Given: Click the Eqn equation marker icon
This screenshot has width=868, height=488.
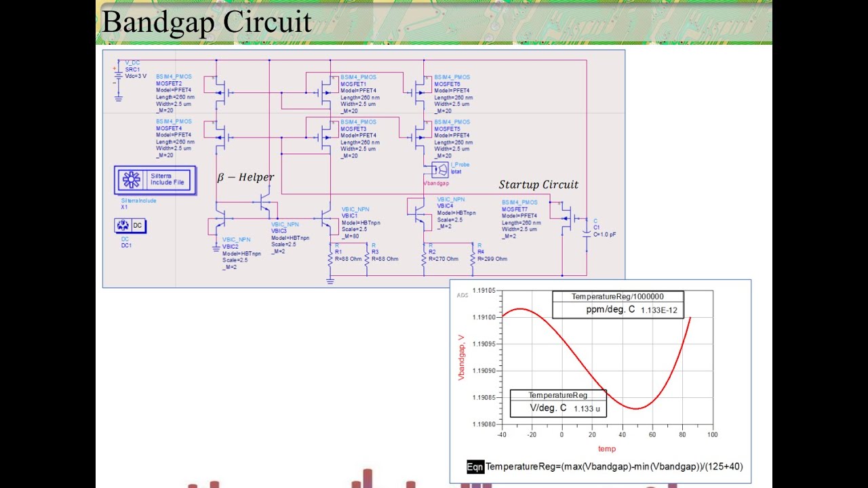Looking at the screenshot, I should coord(475,466).
